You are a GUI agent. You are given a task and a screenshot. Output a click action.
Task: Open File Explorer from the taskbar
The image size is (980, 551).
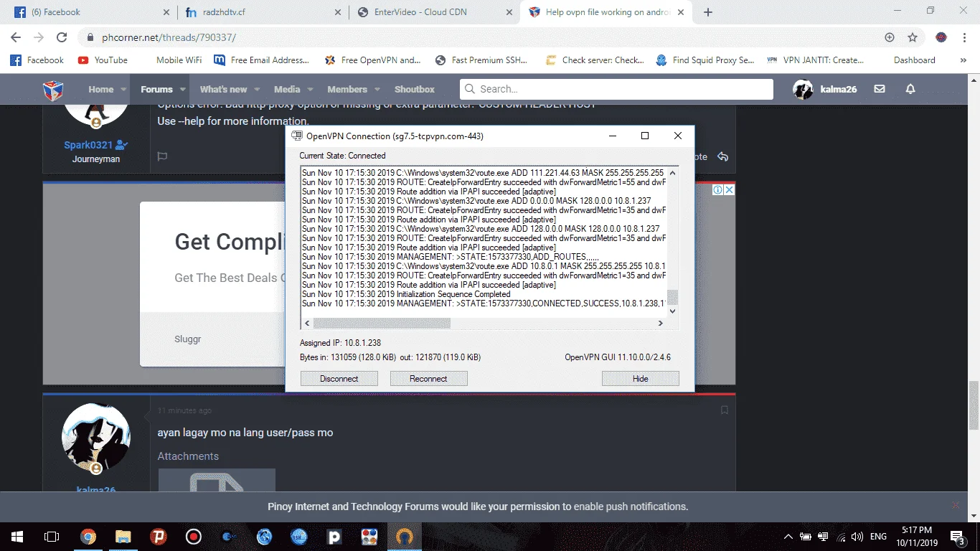click(x=123, y=537)
